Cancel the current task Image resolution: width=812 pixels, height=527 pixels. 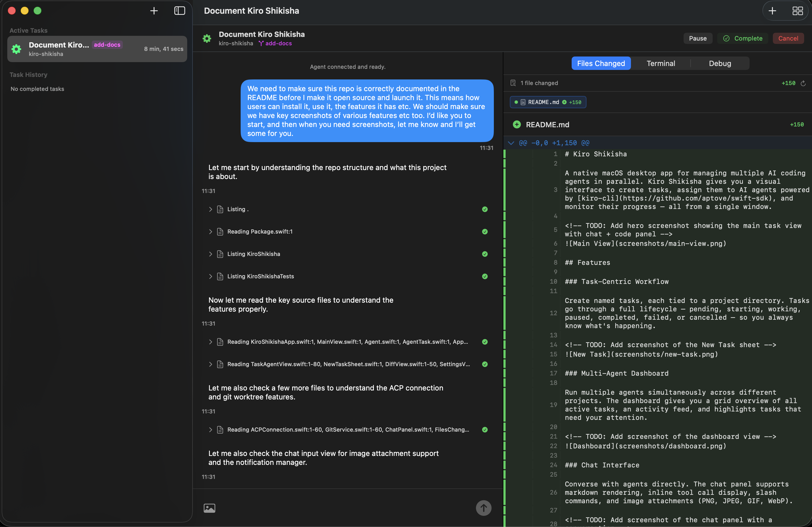[788, 39]
